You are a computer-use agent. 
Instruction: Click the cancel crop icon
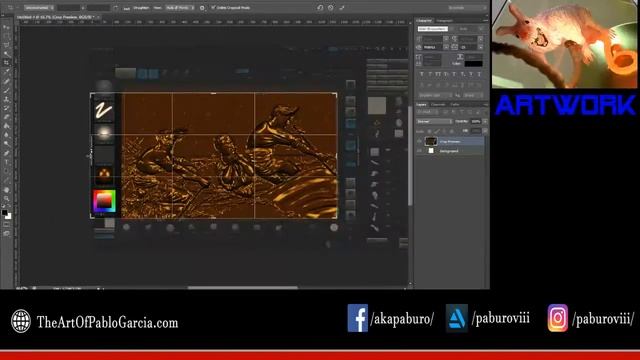click(331, 7)
